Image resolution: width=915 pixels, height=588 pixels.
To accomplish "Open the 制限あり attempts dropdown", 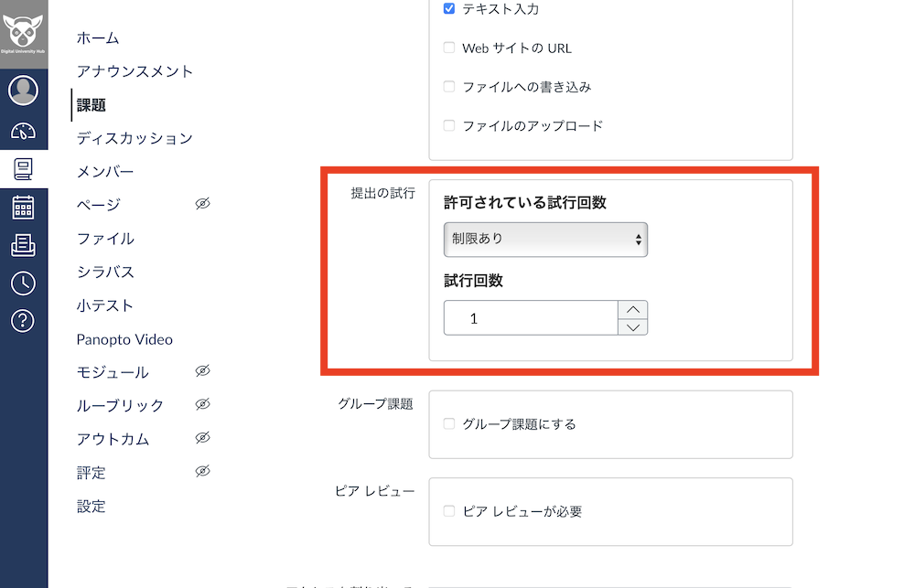I will [x=545, y=240].
